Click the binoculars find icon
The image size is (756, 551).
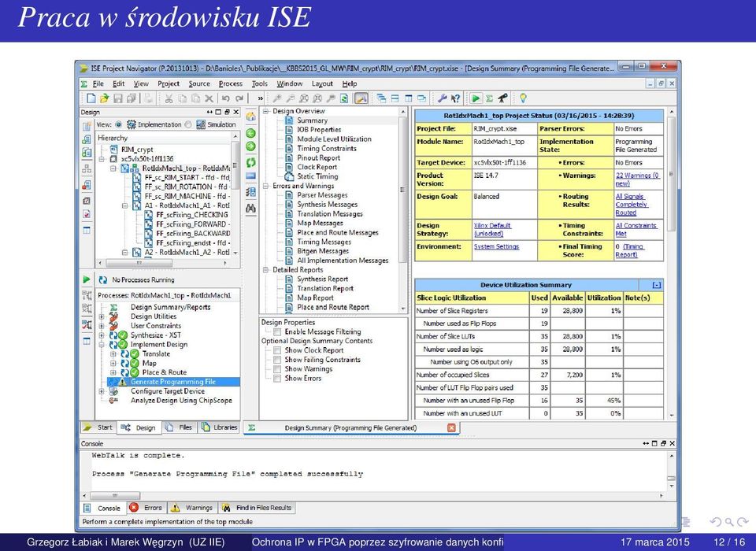coord(250,209)
